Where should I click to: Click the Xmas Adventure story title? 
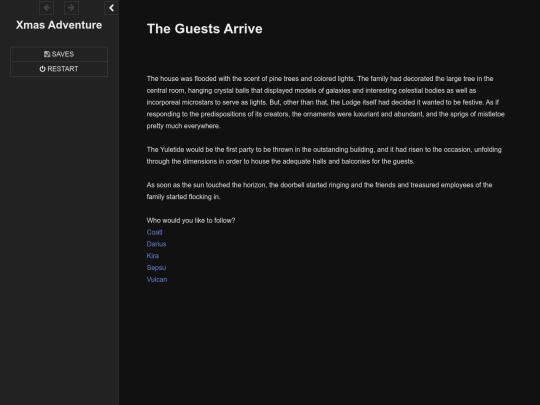click(59, 25)
